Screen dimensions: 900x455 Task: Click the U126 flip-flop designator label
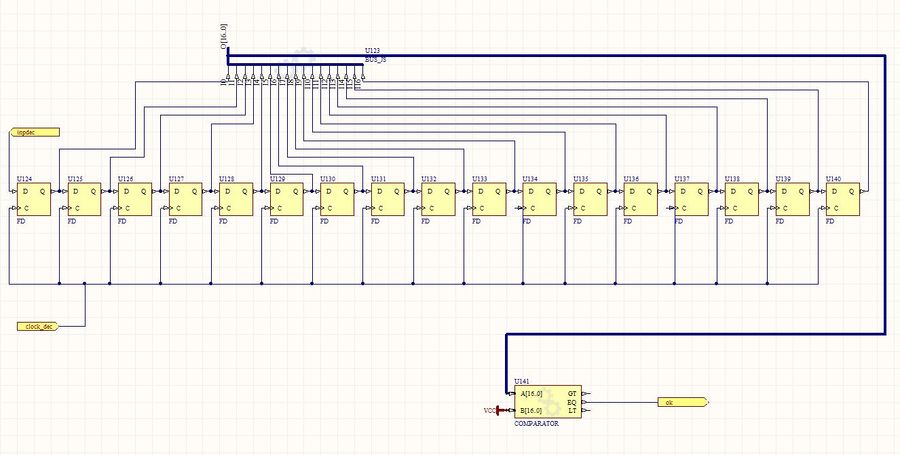coord(126,179)
